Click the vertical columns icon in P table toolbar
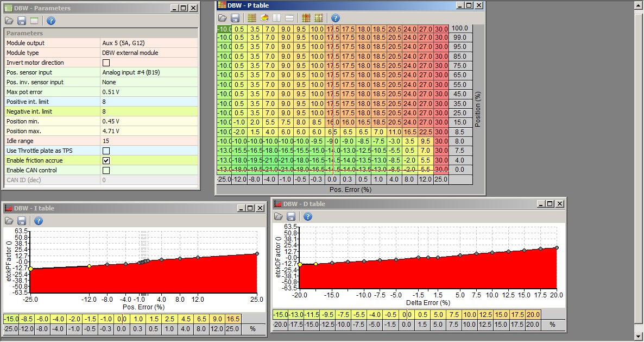This screenshot has width=644, height=342. 277,18
